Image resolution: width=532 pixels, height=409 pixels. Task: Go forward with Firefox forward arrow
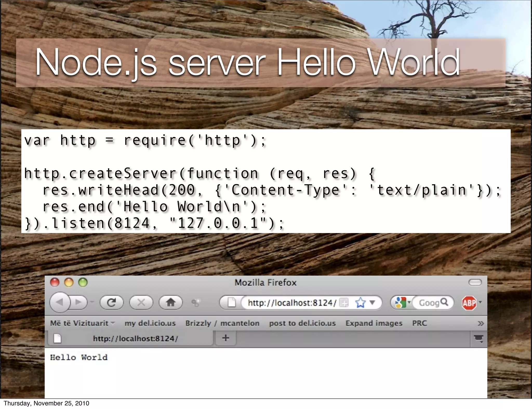(x=79, y=302)
